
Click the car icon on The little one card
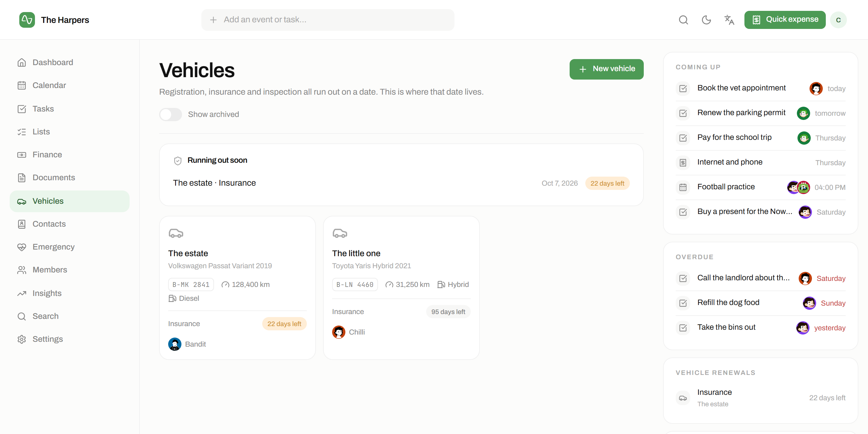click(x=340, y=233)
